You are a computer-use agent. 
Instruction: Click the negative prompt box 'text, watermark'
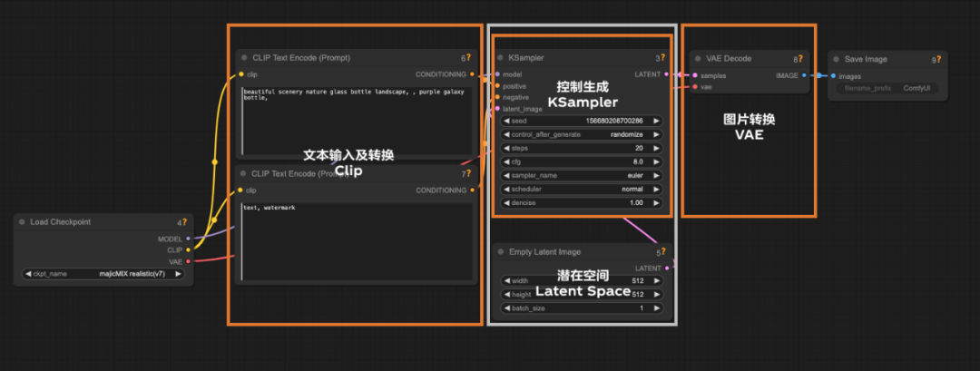(x=357, y=241)
